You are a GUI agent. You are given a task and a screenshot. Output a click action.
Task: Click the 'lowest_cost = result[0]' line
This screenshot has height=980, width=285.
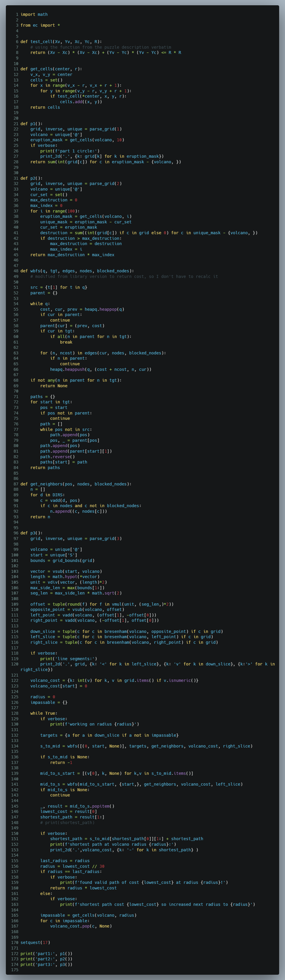69,811
